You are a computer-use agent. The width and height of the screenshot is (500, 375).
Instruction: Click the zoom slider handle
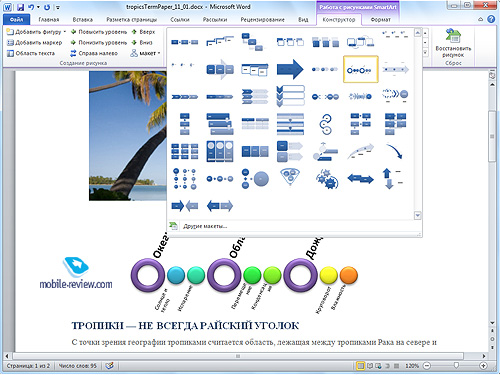(x=456, y=366)
